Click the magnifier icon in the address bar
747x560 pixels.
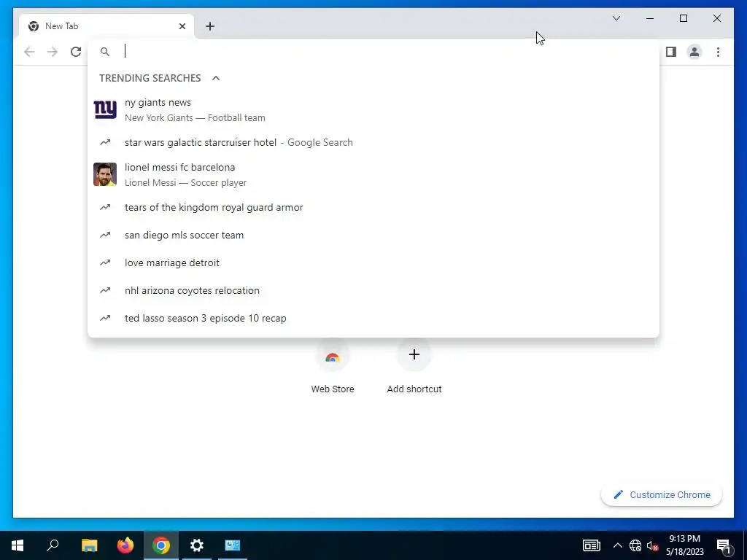(x=105, y=52)
